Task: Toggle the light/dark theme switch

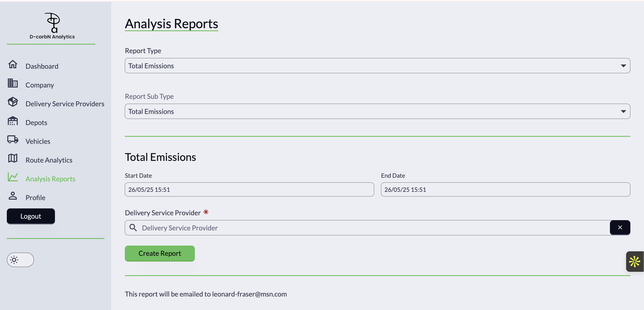Action: click(21, 260)
